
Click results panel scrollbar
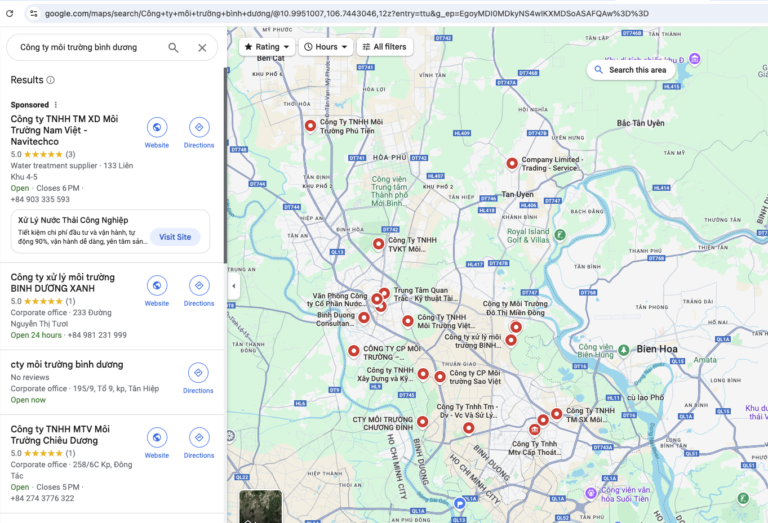click(x=225, y=166)
